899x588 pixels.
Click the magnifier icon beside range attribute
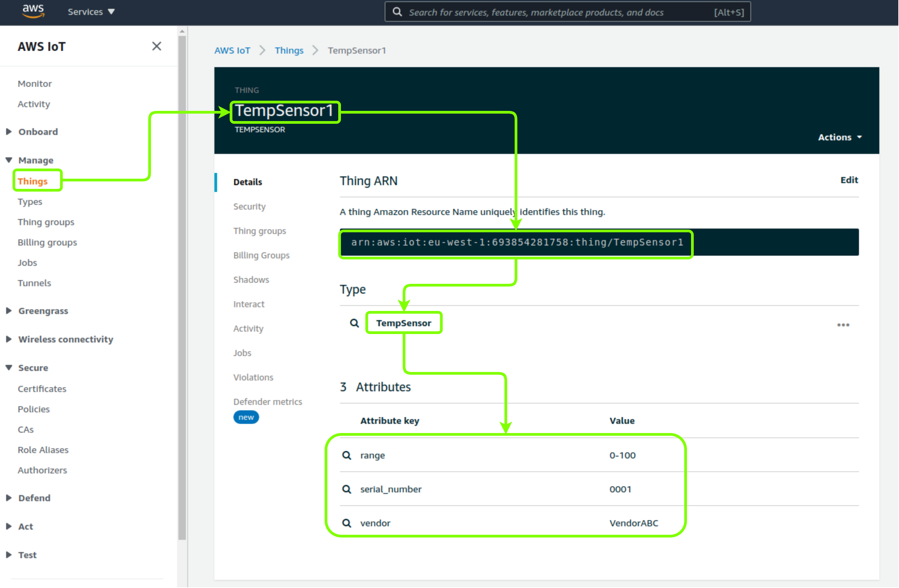[x=346, y=455]
